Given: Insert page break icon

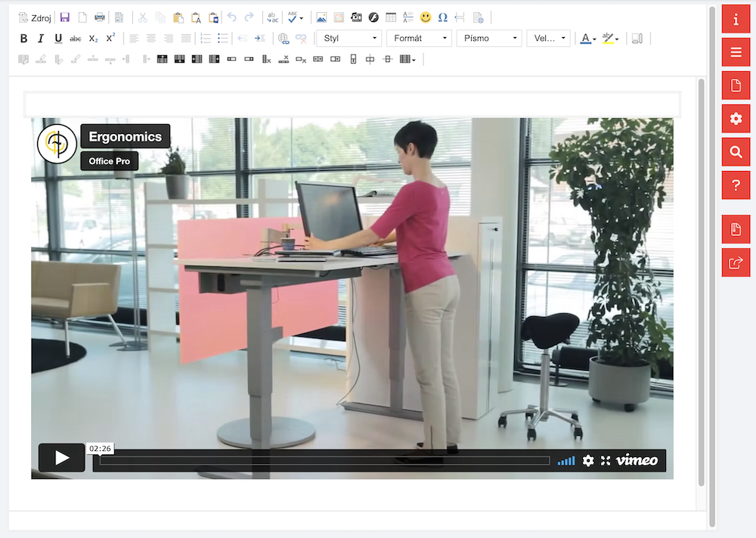Looking at the screenshot, I should [460, 18].
